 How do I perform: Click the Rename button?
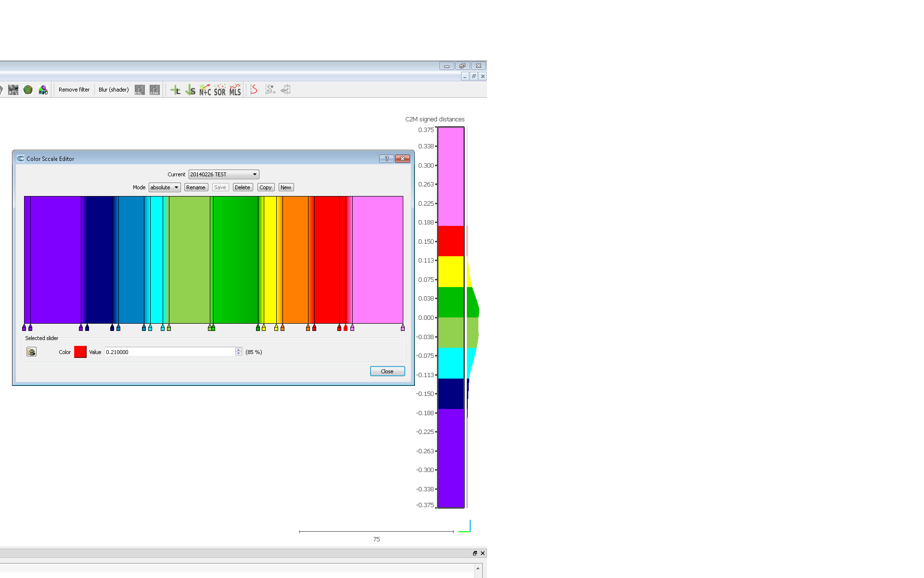(196, 187)
